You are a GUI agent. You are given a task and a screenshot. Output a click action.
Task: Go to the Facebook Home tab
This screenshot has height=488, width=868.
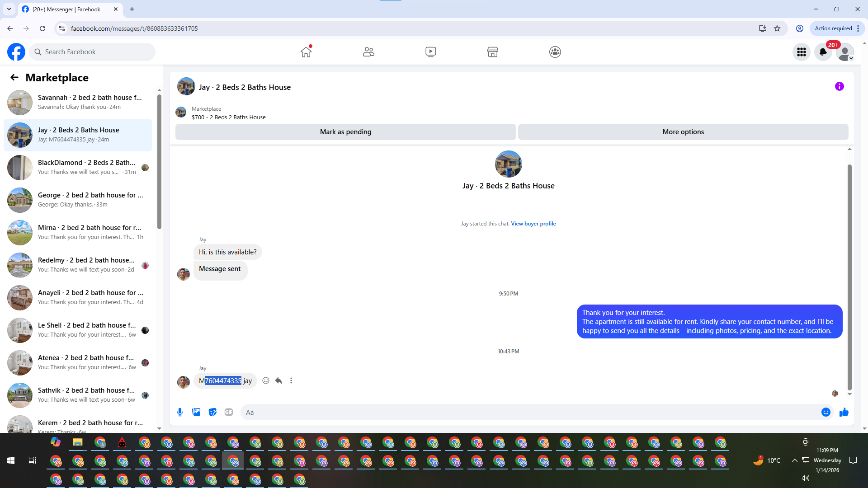click(306, 52)
